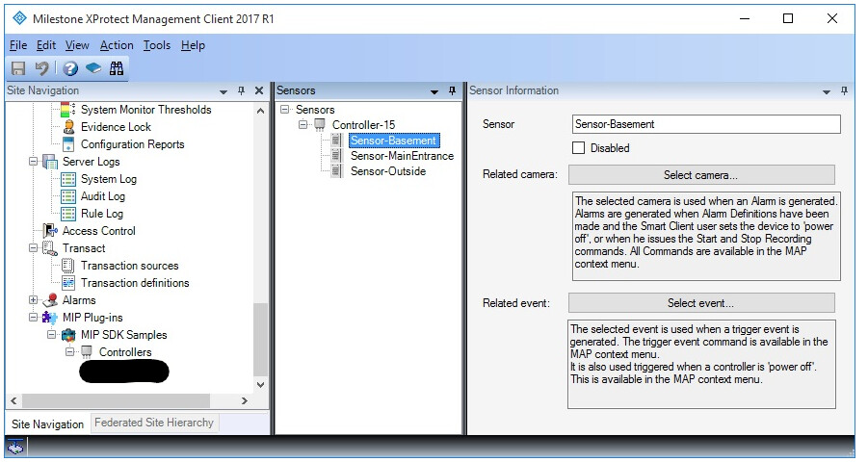This screenshot has height=462, width=868.
Task: Collapse the Server Logs node
Action: (33, 162)
